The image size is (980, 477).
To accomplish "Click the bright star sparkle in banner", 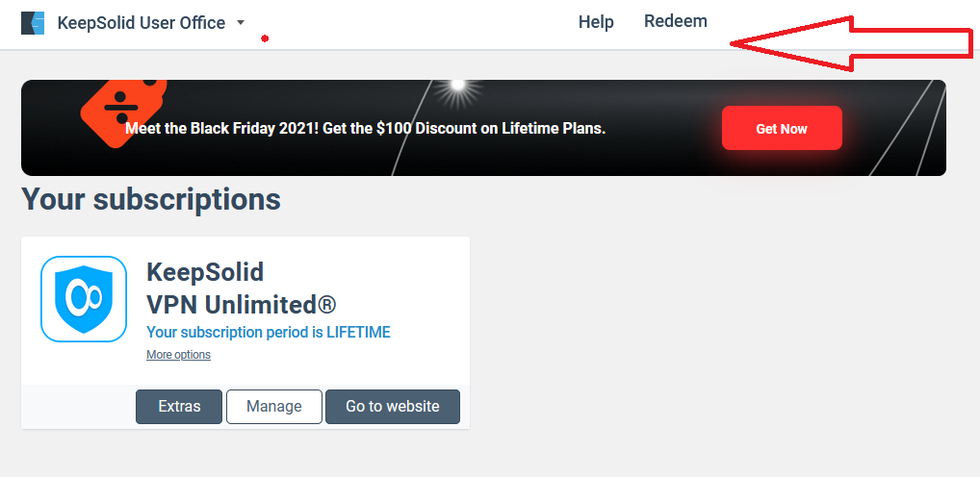I will click(458, 88).
